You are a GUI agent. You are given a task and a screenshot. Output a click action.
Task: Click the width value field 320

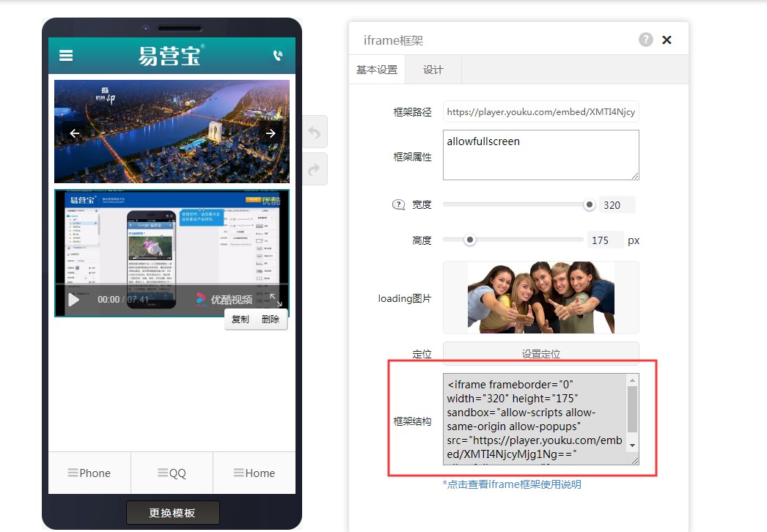click(617, 205)
